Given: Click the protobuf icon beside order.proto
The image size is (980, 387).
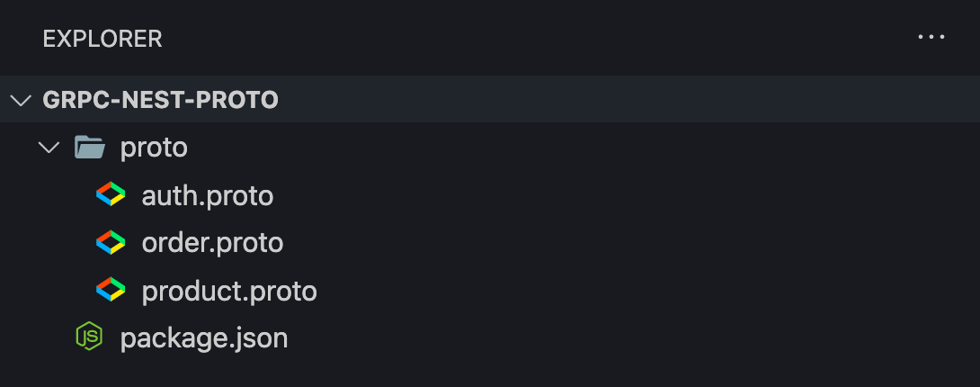Looking at the screenshot, I should [111, 242].
